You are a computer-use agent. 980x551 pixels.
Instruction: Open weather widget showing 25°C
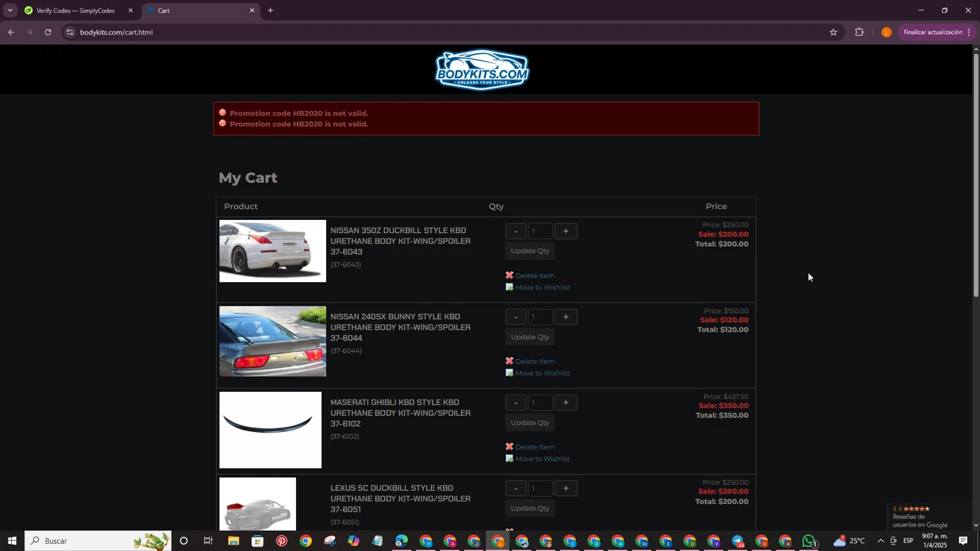(x=850, y=541)
